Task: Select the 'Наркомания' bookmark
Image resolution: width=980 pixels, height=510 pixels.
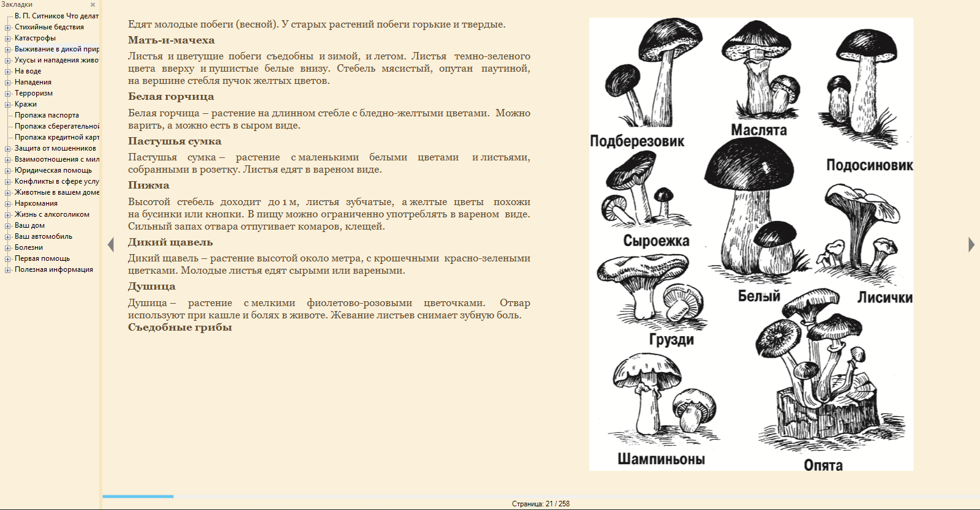Action: [x=36, y=203]
